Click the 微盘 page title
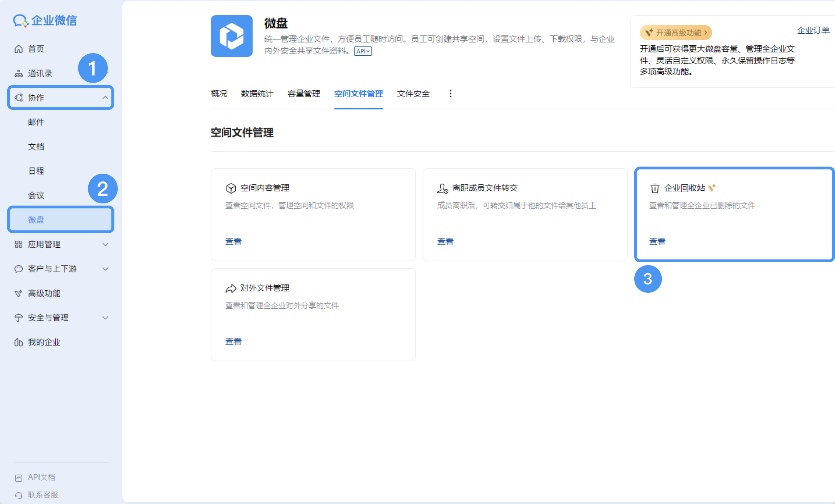The width and height of the screenshot is (835, 504). coord(276,23)
